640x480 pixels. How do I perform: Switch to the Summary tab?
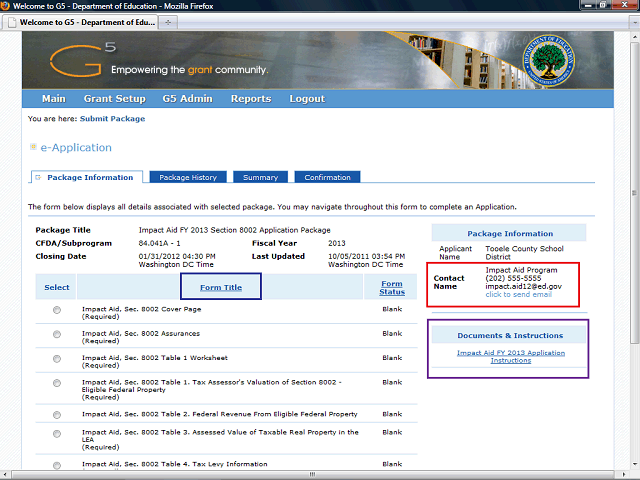260,177
